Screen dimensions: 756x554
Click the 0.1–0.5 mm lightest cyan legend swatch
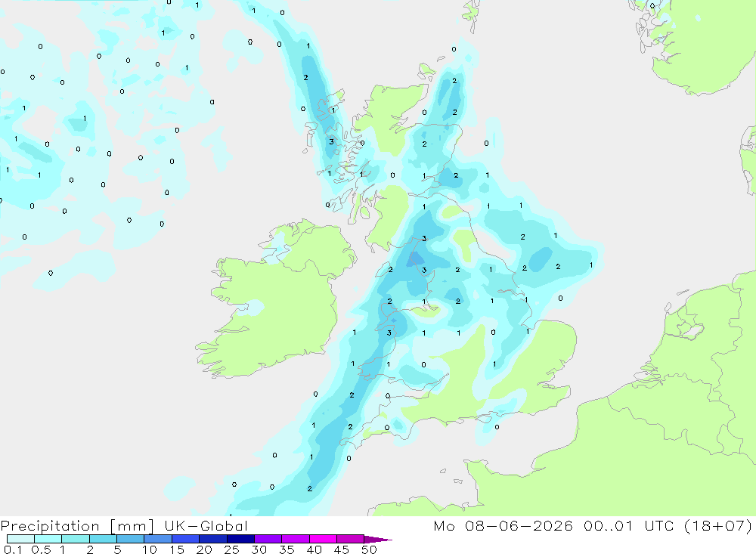coord(20,539)
